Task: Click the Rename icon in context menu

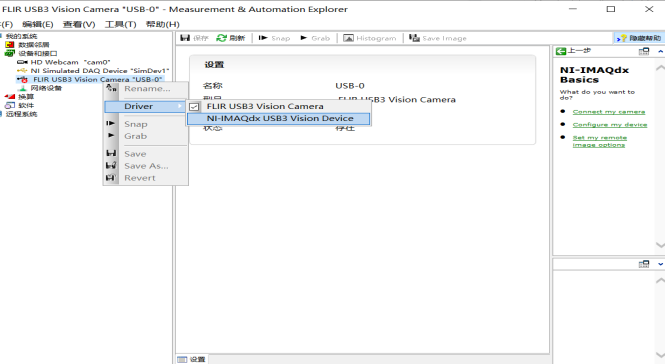Action: click(x=111, y=88)
